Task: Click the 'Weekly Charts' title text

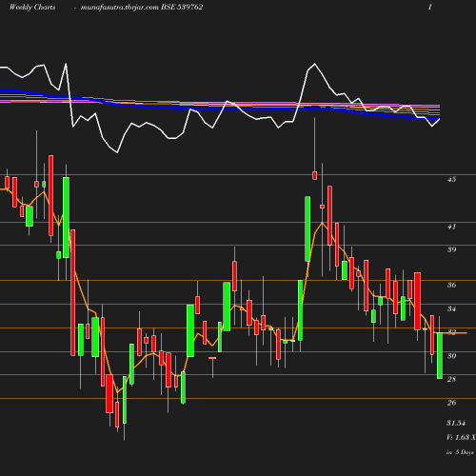Action: tap(32, 7)
